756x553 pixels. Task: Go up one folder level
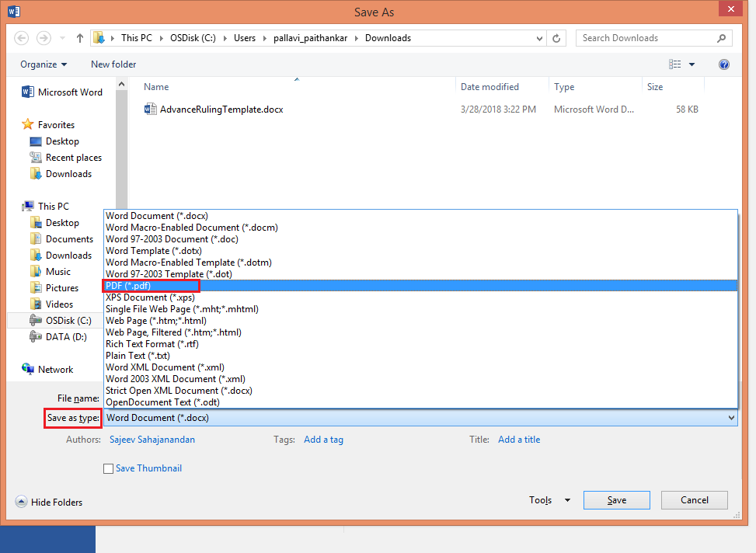coord(80,38)
